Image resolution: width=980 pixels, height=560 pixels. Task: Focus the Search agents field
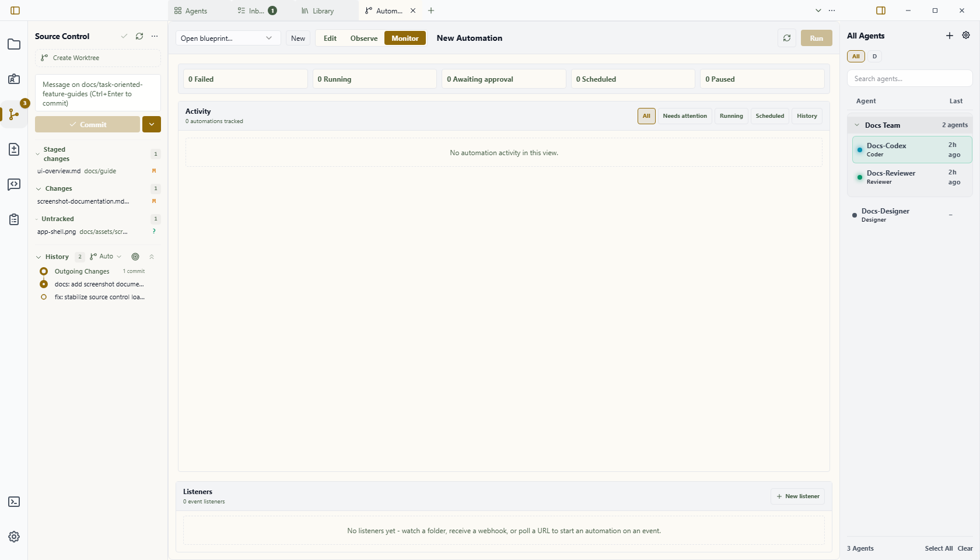click(x=909, y=79)
